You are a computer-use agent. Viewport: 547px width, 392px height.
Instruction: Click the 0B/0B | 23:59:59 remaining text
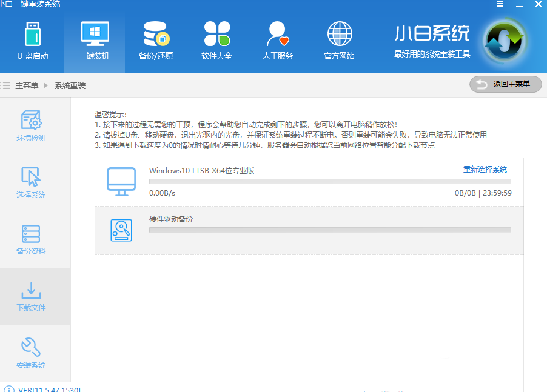pos(483,193)
